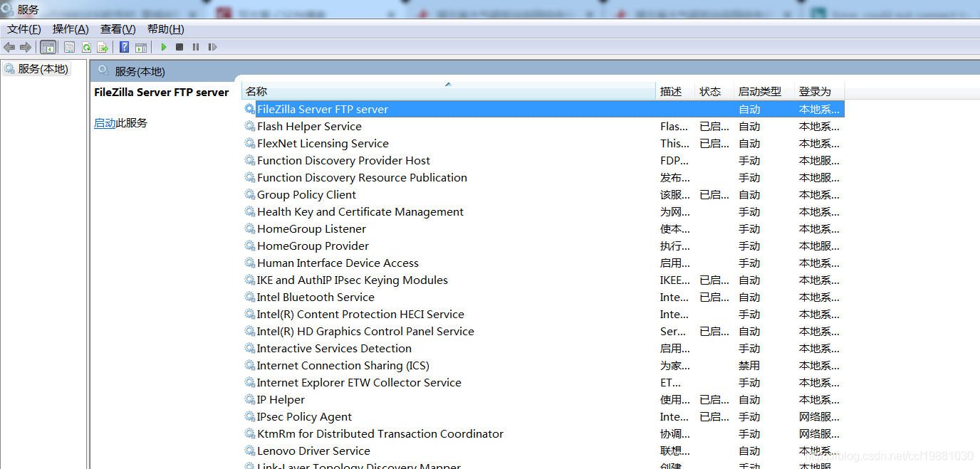The image size is (980, 469).
Task: Click the Forward arrow toolbar icon
Action: pos(26,47)
